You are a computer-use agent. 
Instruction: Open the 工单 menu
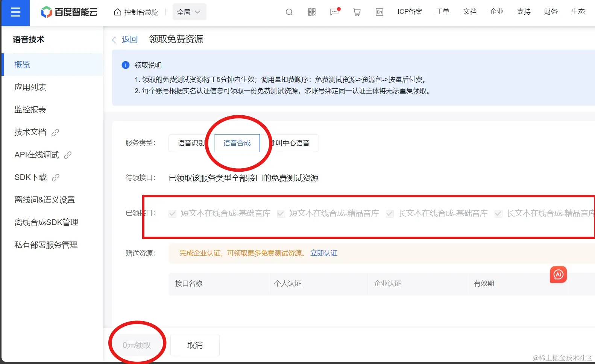[443, 12]
